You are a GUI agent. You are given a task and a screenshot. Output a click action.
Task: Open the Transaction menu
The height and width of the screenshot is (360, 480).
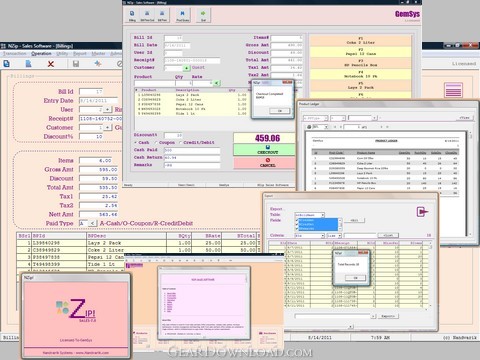[15, 54]
